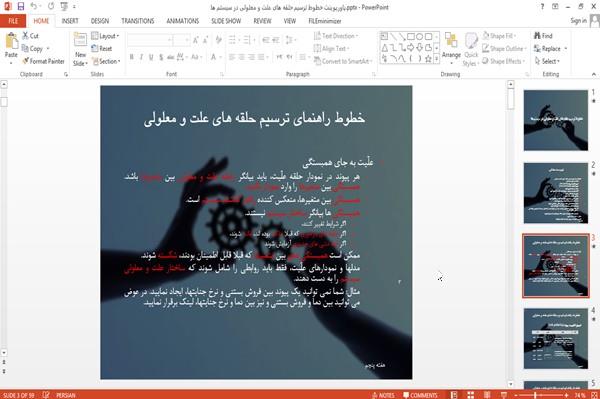This screenshot has height=399, width=600.
Task: Fit slide to current window
Action: pos(594,395)
